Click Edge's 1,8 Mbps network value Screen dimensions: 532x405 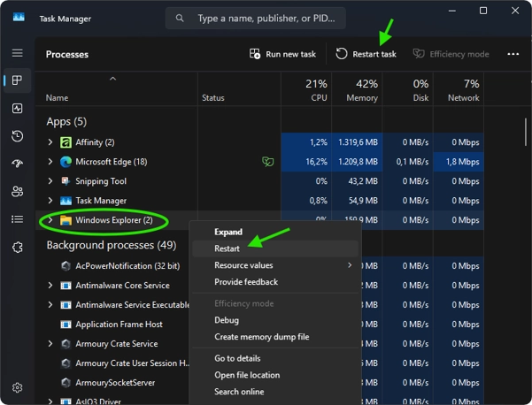coord(459,162)
